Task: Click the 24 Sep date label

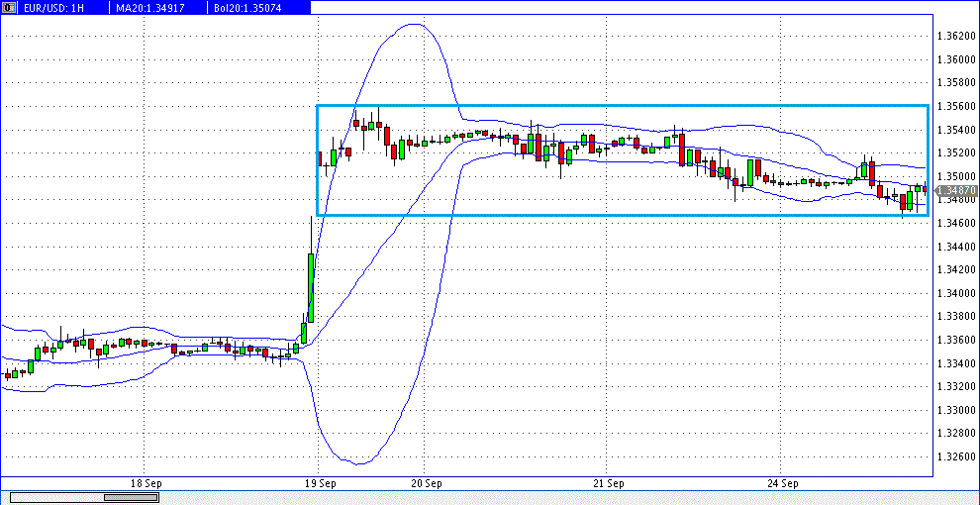Action: pos(781,483)
